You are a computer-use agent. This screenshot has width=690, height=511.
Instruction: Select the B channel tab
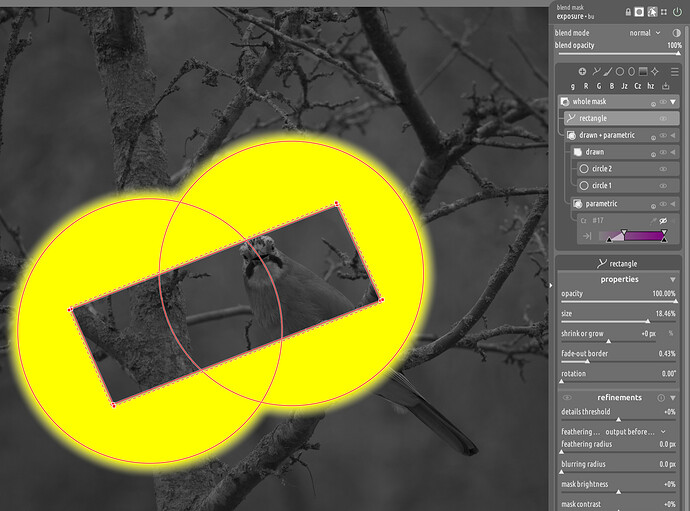pyautogui.click(x=612, y=86)
